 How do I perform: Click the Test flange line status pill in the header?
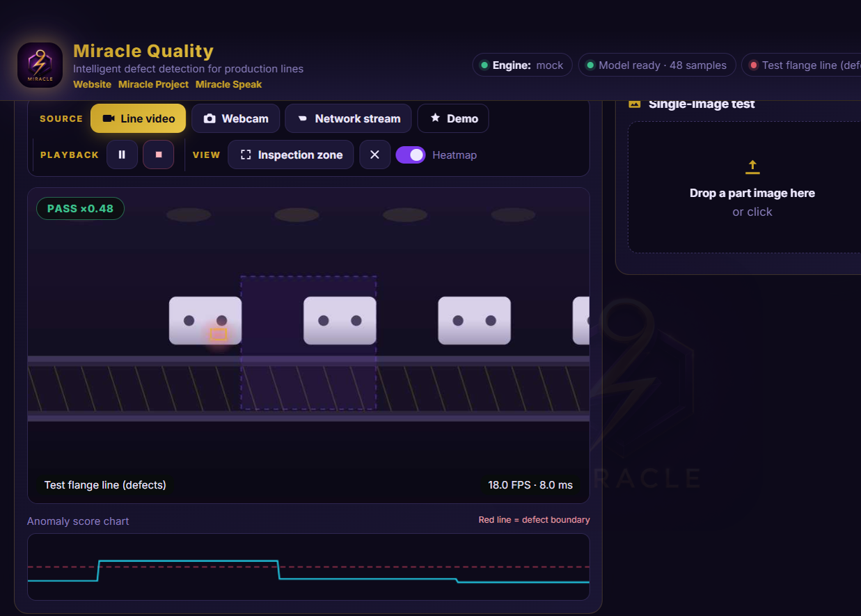click(x=801, y=65)
